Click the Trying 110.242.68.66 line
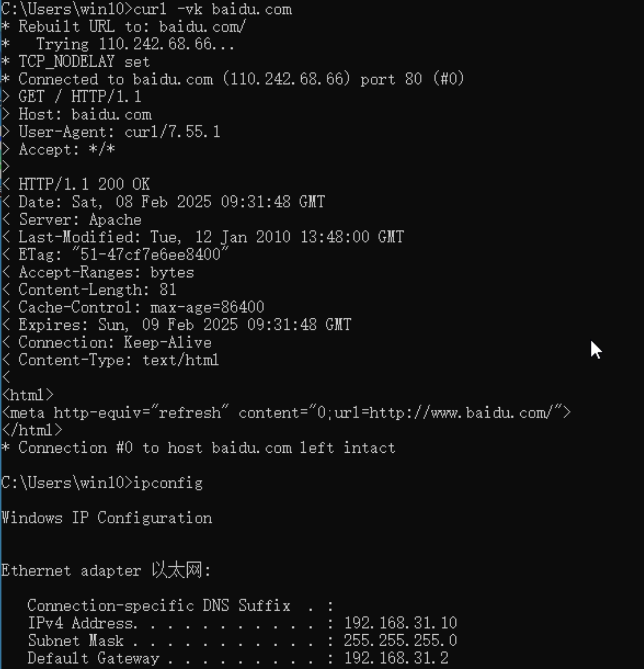 tap(135, 44)
